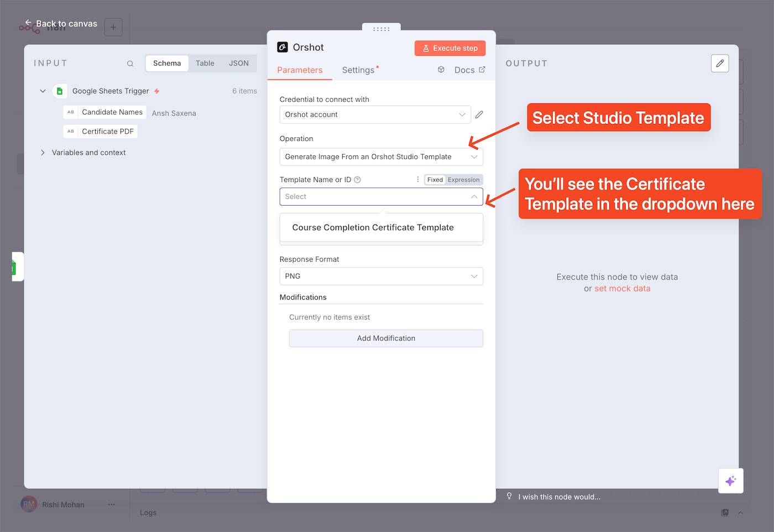Expand Variables and context

click(43, 153)
